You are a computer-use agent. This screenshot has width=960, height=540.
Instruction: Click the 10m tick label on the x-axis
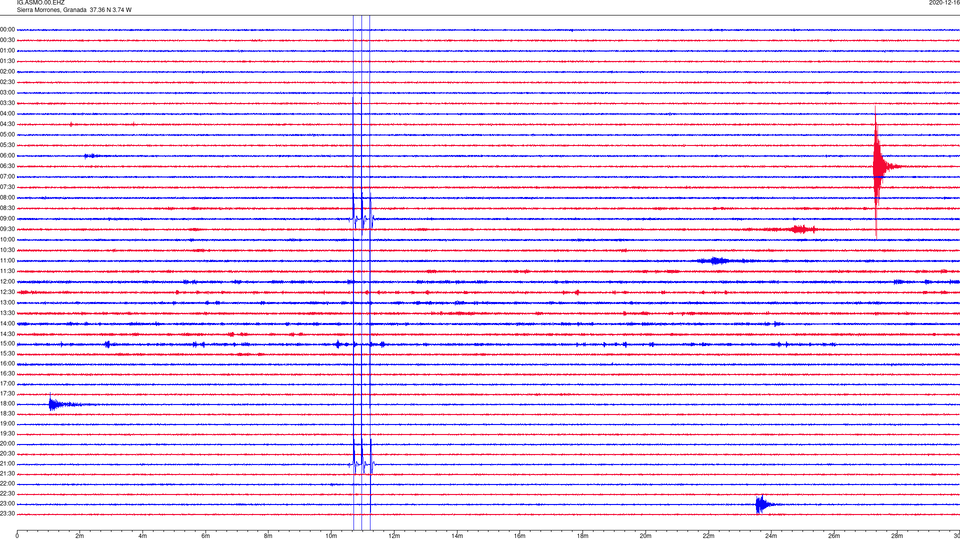331,536
